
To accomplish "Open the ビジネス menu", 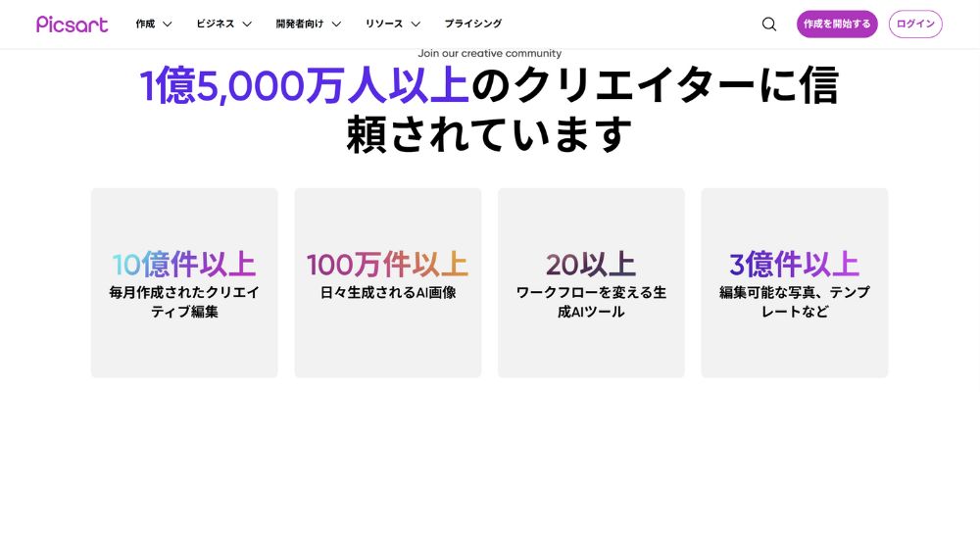I will coord(215,24).
